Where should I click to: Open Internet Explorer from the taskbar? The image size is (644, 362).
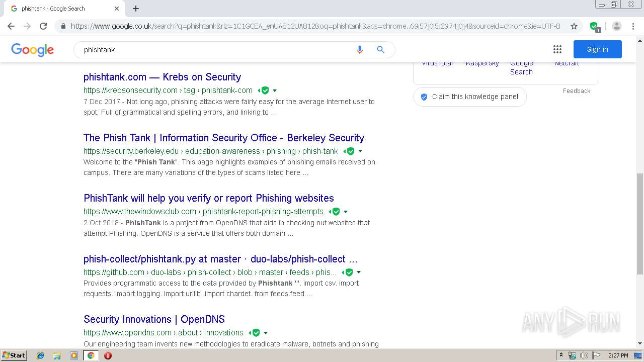click(x=40, y=355)
